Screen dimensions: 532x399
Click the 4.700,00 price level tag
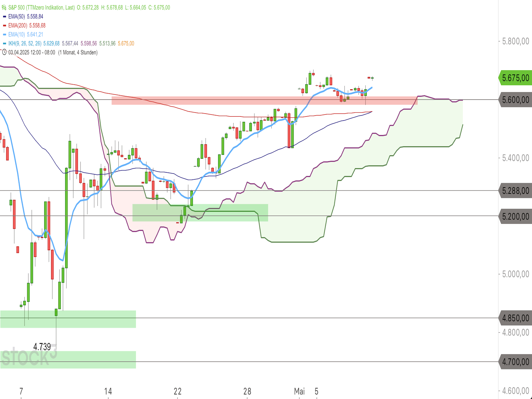[x=515, y=361]
